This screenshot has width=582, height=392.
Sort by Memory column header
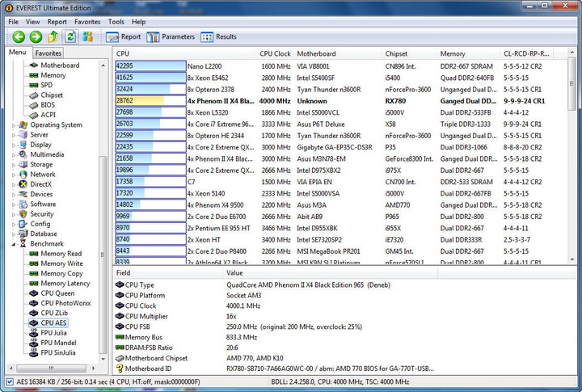[469, 54]
